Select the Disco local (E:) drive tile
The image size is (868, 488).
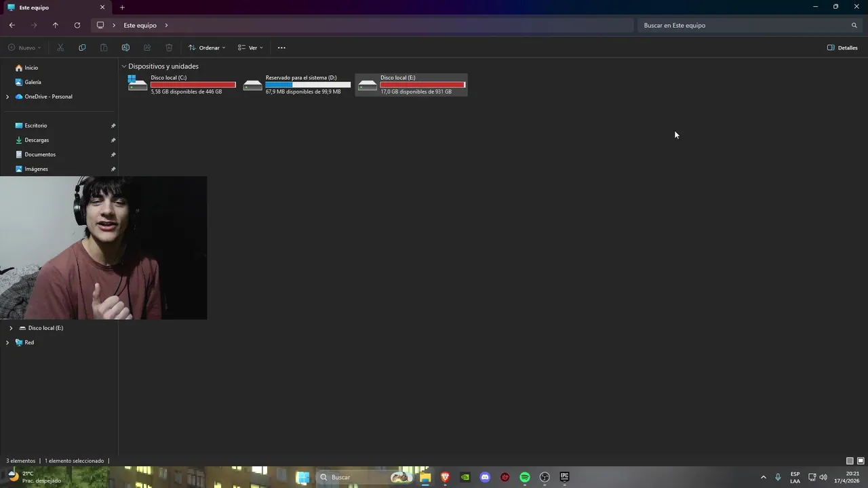(x=412, y=85)
